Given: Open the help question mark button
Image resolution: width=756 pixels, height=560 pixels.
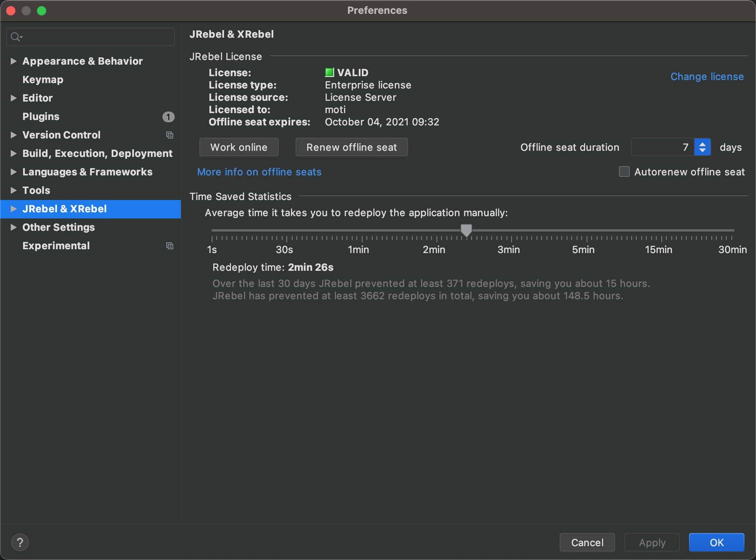Looking at the screenshot, I should pos(20,542).
